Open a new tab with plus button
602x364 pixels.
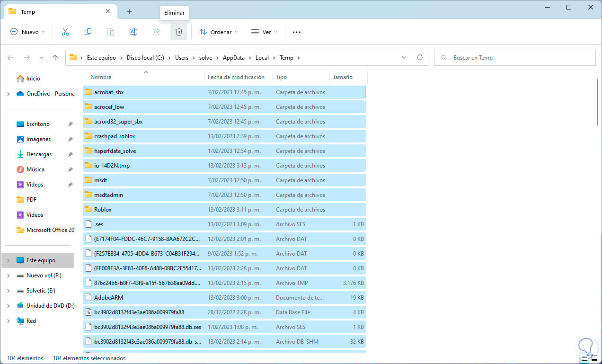[x=129, y=11]
